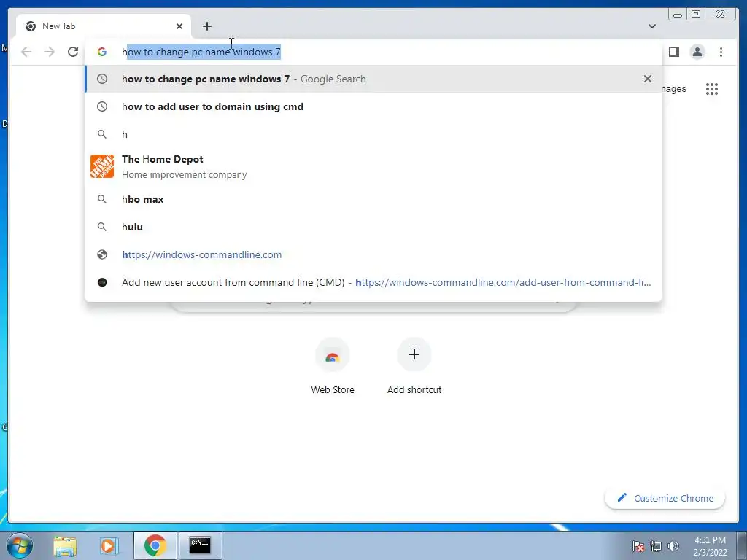
Task: Open Chrome three-dot menu
Action: [x=721, y=52]
